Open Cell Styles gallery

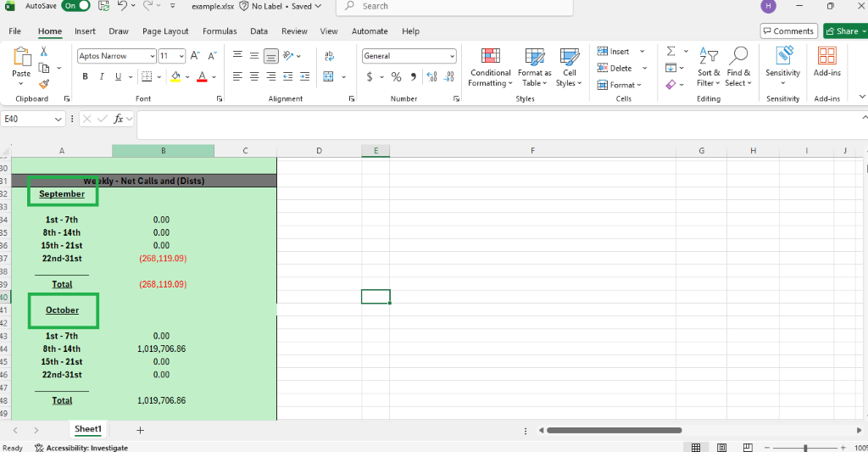point(569,67)
